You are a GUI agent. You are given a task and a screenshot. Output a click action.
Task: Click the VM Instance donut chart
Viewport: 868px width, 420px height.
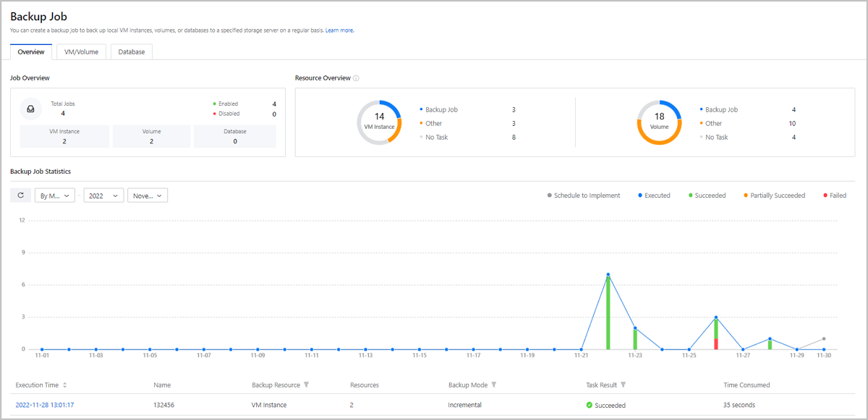378,122
